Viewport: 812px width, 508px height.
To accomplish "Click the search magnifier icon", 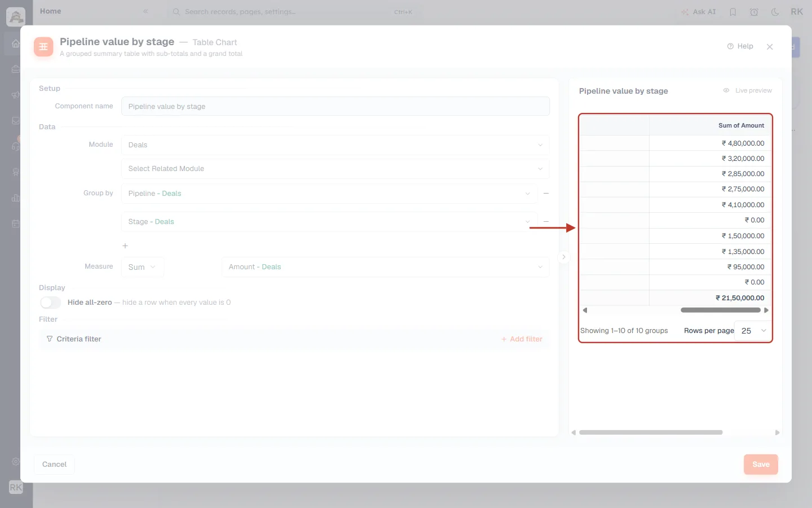I will [176, 12].
